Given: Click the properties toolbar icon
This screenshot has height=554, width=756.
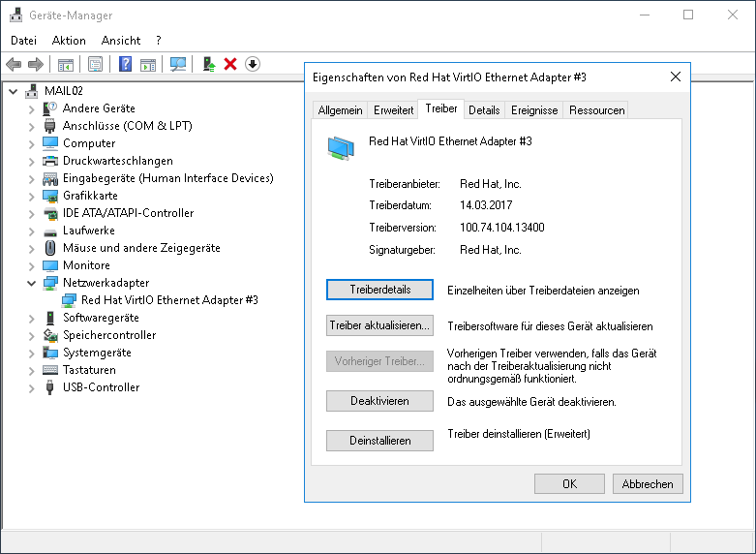Looking at the screenshot, I should (95, 65).
